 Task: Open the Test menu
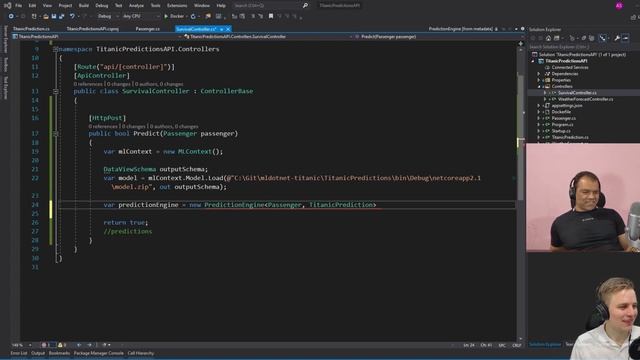tap(118, 6)
